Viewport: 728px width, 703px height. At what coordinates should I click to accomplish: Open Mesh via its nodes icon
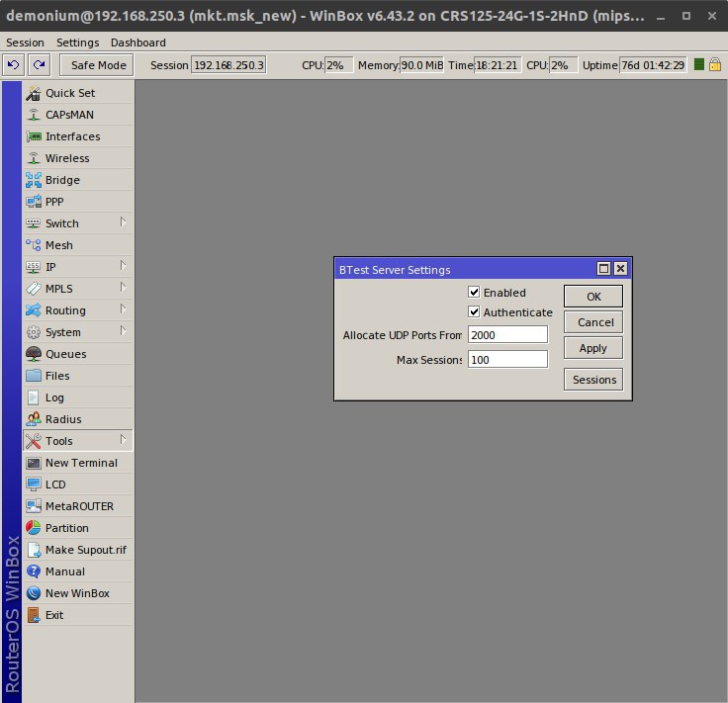point(34,245)
